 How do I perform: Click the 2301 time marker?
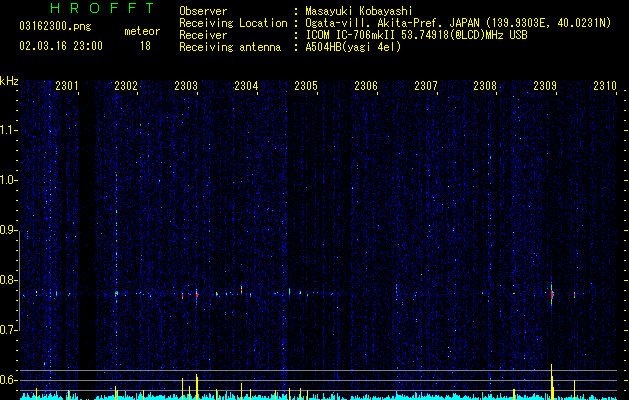pyautogui.click(x=67, y=86)
